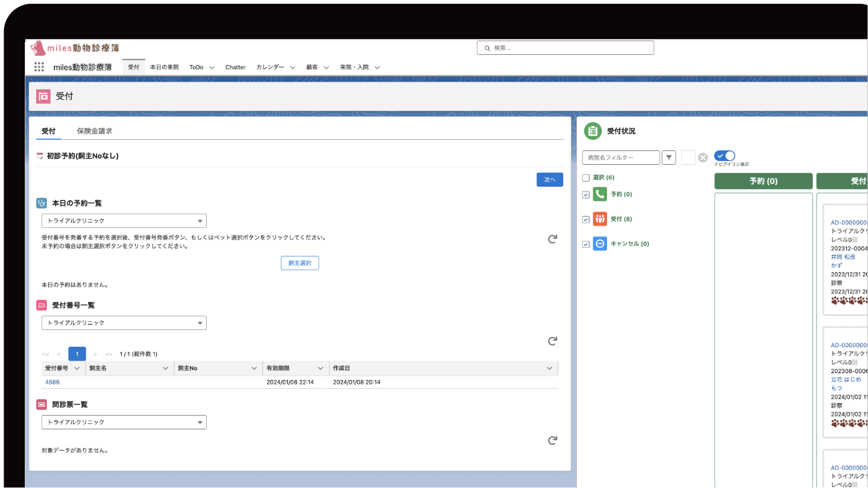
Task: Open the ToDo navigation tab
Action: click(x=196, y=67)
